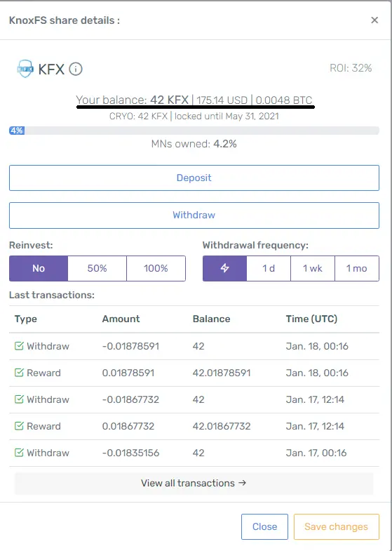The height and width of the screenshot is (551, 392).
Task: Set Reinvest to 50%
Action: pyautogui.click(x=97, y=268)
